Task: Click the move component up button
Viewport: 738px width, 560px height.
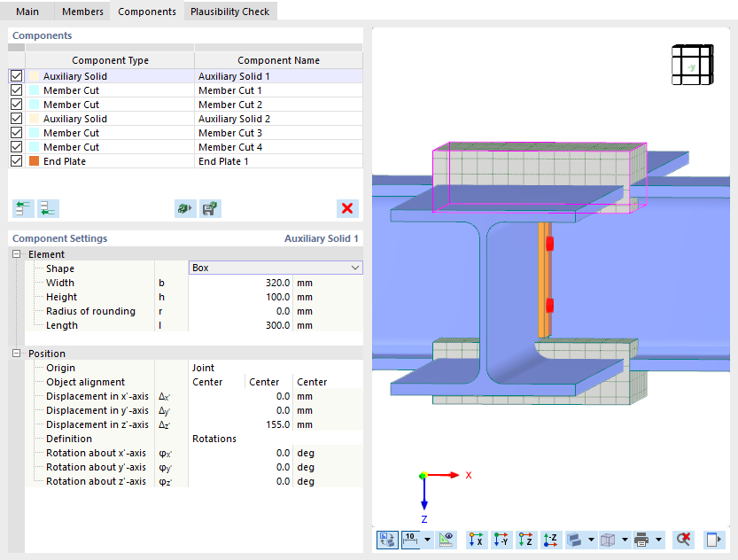Action: pyautogui.click(x=23, y=208)
